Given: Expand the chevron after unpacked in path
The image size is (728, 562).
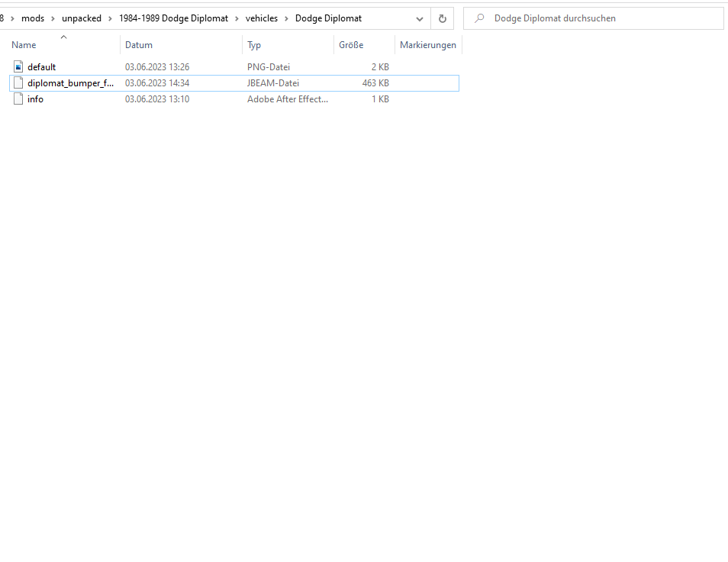Looking at the screenshot, I should 110,18.
